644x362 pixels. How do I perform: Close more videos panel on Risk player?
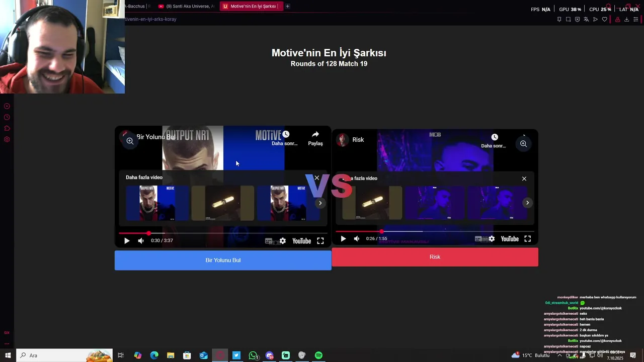[x=524, y=178]
